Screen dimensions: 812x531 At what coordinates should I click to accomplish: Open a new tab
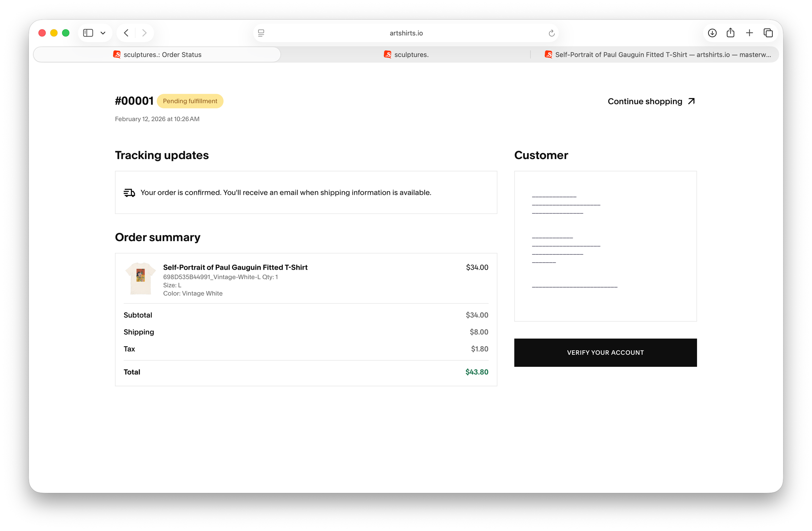coord(749,33)
